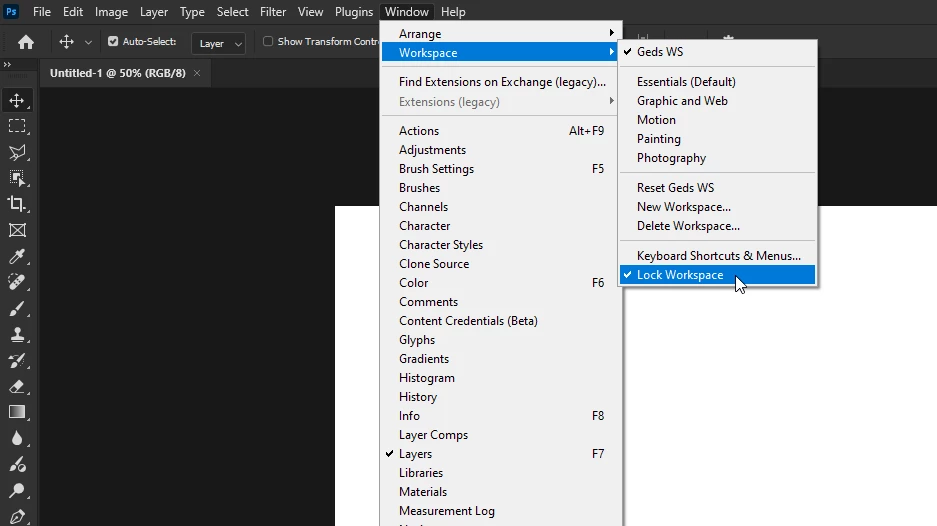Screen dimensions: 937x526
Task: Expand the toolbar double-arrow toggle
Action: (x=7, y=64)
